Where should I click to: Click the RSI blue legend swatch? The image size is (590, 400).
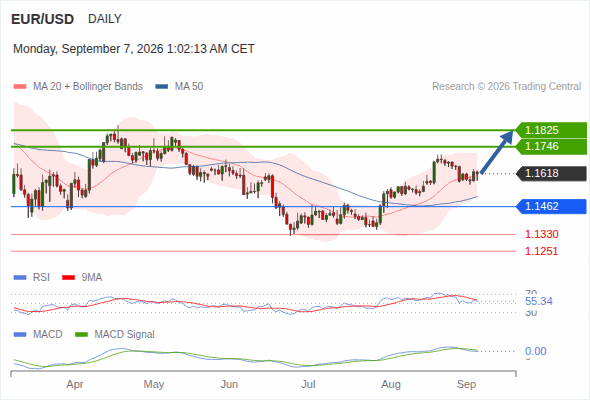click(x=20, y=278)
